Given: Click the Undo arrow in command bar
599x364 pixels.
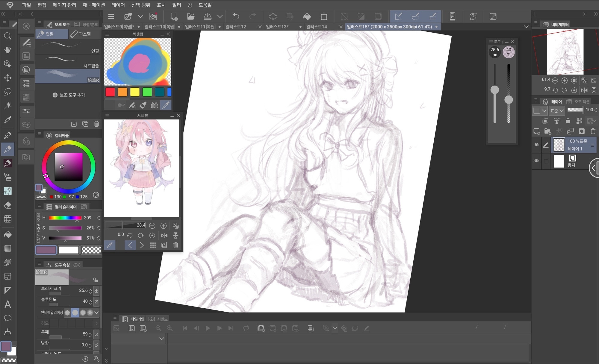Looking at the screenshot, I should 236,16.
